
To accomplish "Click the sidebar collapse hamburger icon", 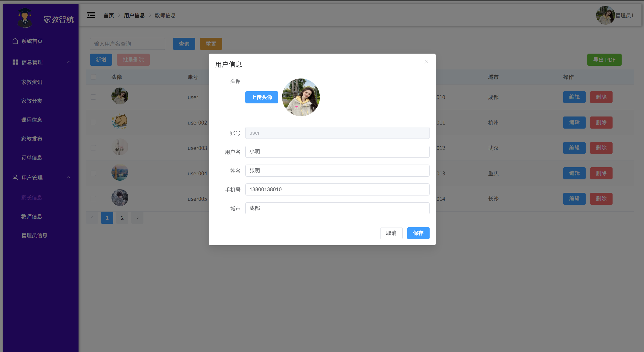I will point(91,15).
